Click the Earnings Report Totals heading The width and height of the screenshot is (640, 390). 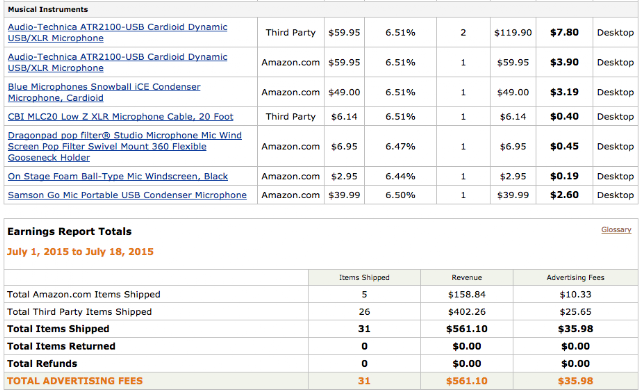69,232
